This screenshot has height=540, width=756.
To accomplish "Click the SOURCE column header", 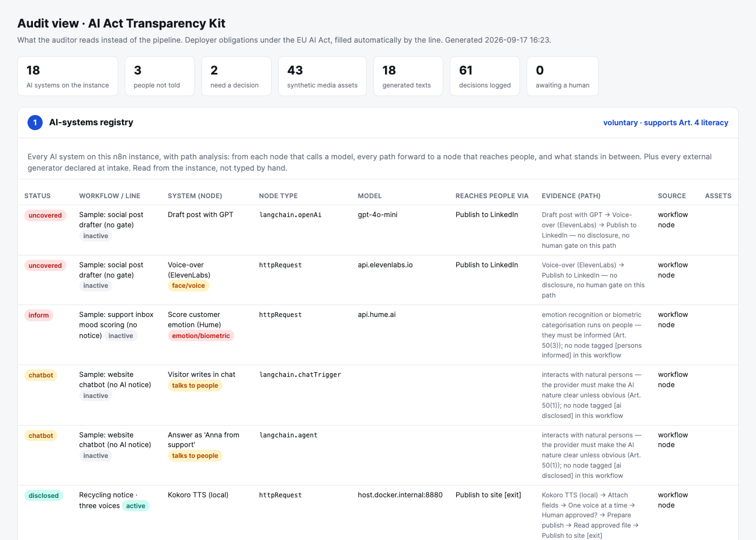I will click(x=672, y=196).
